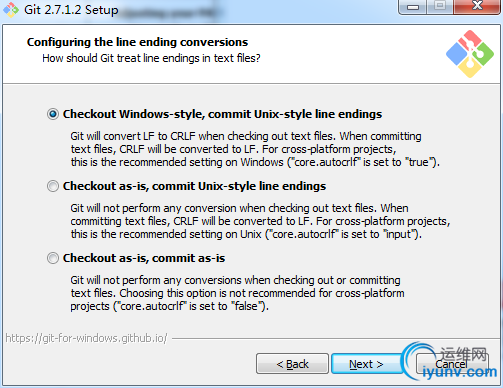Click the "Checkout as-is, commit as-is" label text
This screenshot has width=503, height=388.
coord(144,258)
